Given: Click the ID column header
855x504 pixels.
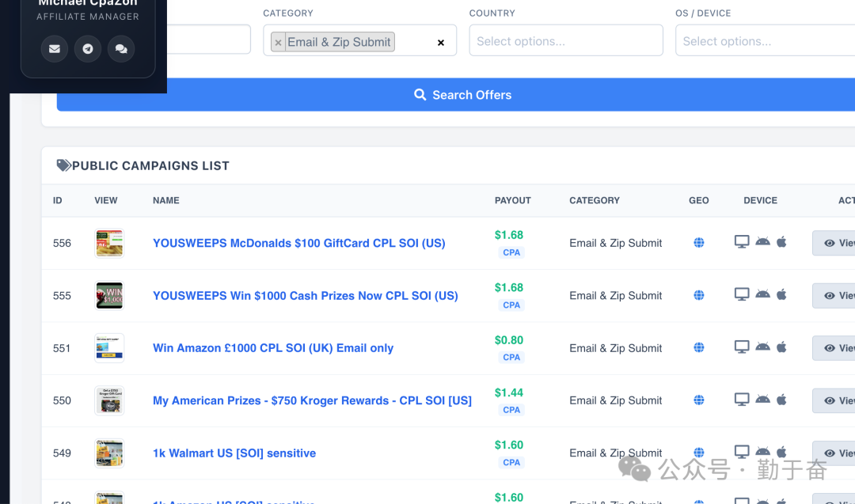Looking at the screenshot, I should [x=57, y=200].
